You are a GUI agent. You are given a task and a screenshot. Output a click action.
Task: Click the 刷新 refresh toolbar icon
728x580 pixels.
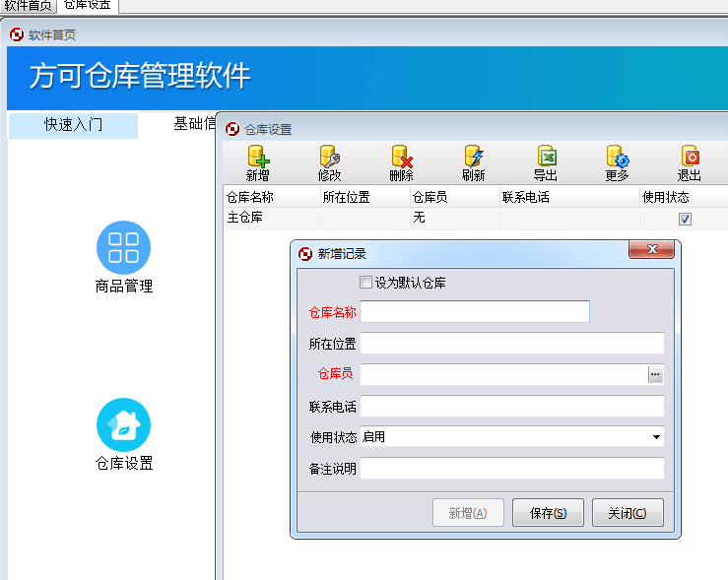(x=473, y=162)
